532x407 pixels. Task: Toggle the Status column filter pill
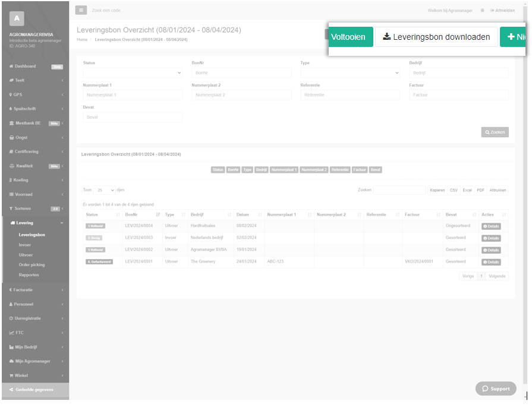tap(218, 169)
